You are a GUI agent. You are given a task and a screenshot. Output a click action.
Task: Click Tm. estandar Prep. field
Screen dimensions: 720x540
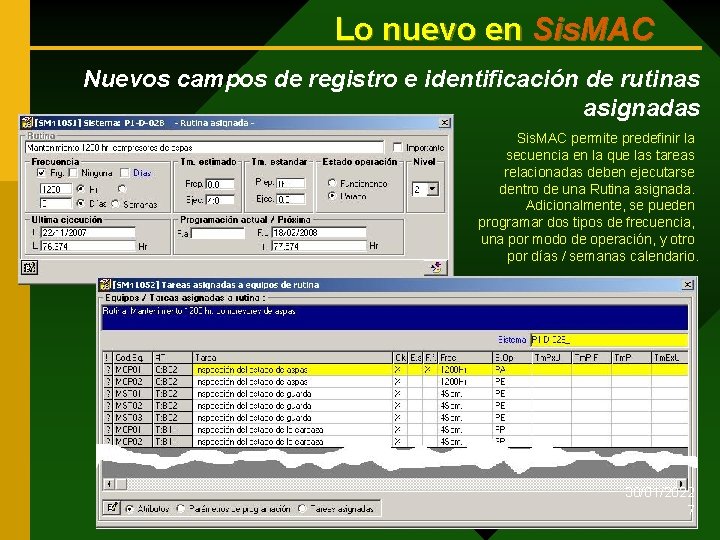[290, 183]
